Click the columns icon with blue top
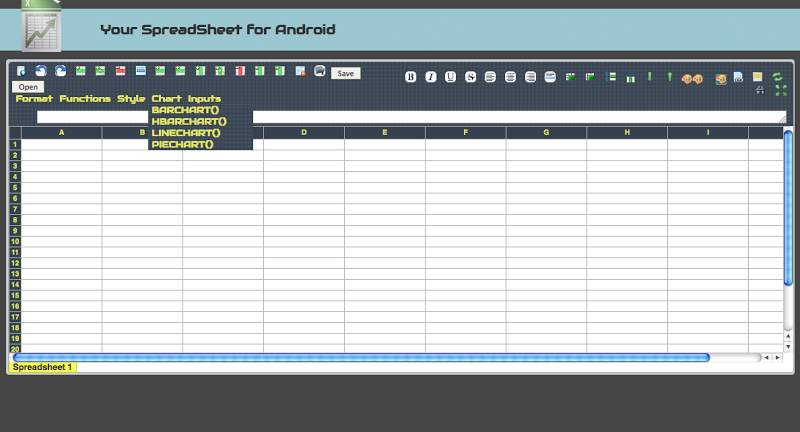The height and width of the screenshot is (432, 800). 631,78
